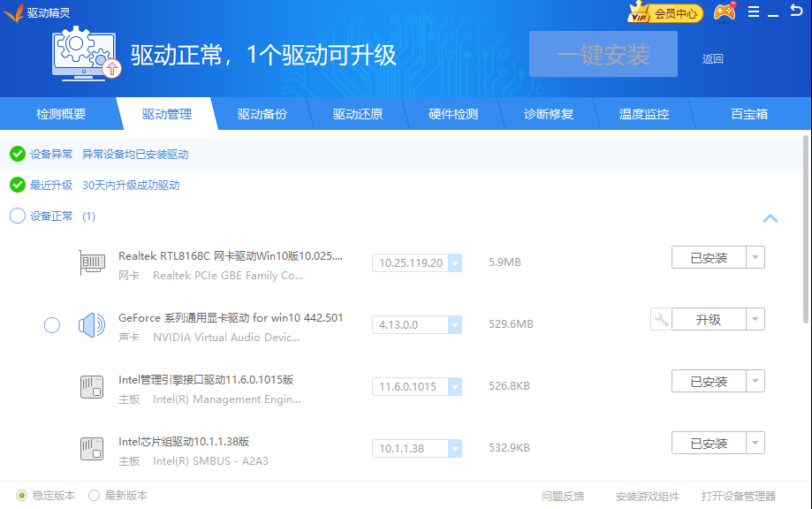Click the motherboard chip icon for Intel芯片组驱动
Image resolution: width=812 pixels, height=509 pixels.
(92, 449)
